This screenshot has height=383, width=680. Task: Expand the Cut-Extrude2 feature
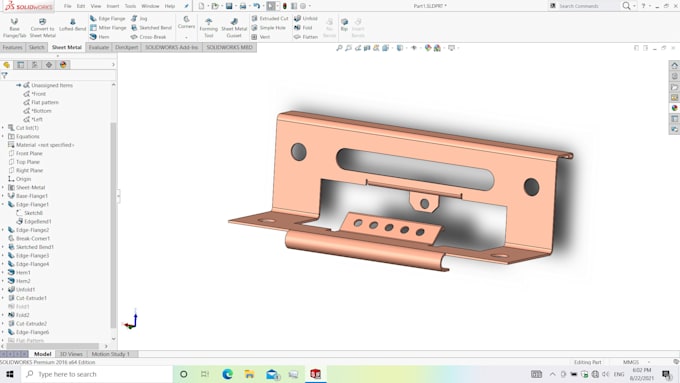3,324
